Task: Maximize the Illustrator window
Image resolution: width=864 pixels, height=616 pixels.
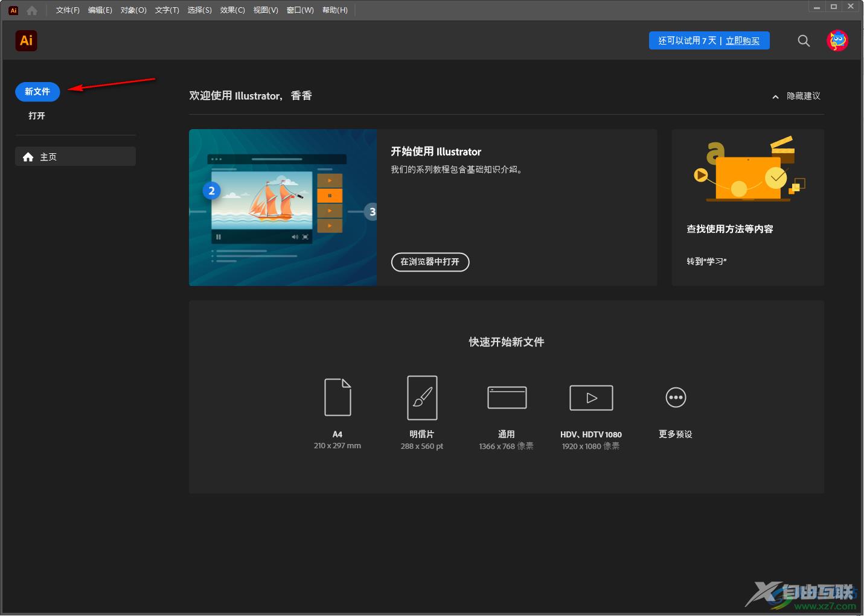Action: [834, 7]
